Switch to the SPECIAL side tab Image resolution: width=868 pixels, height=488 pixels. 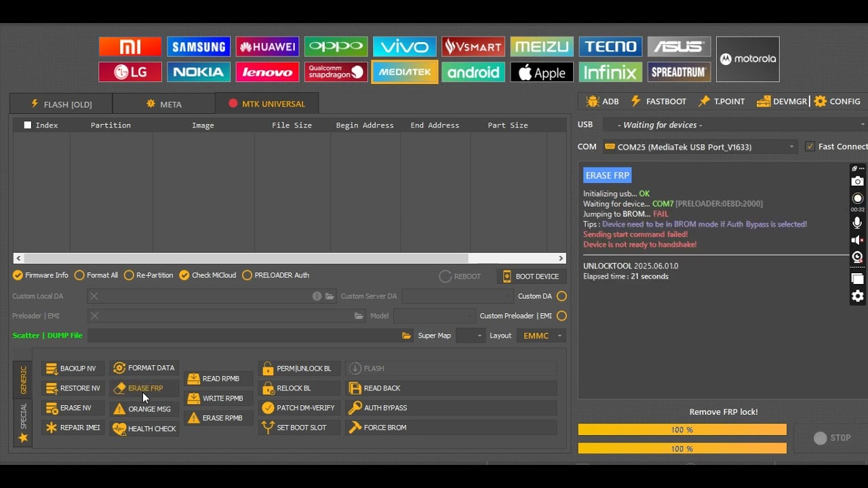point(22,423)
